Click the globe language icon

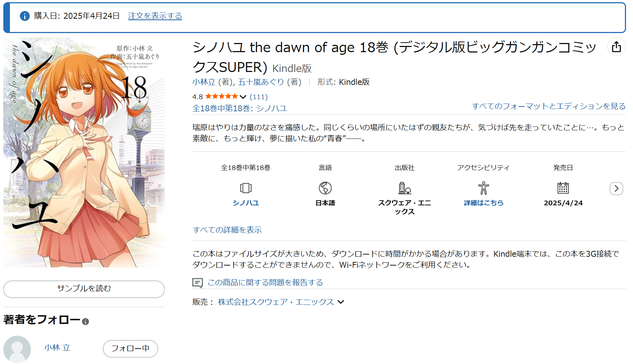click(x=325, y=188)
